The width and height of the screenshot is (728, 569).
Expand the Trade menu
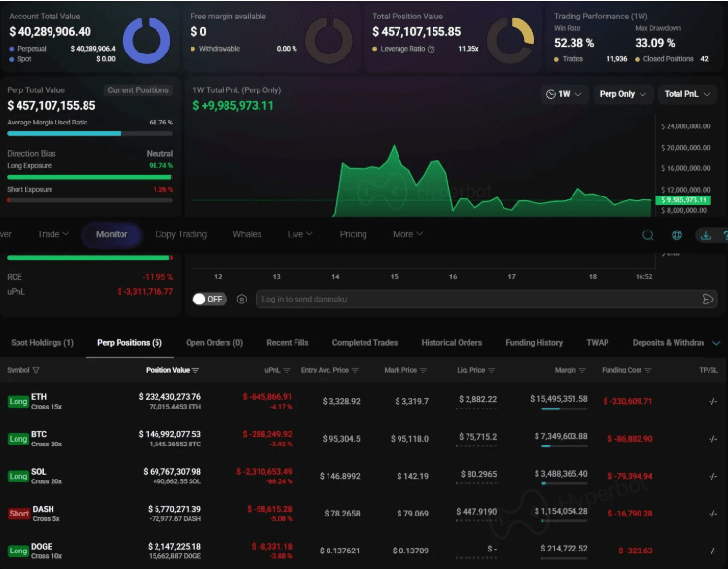[x=52, y=234]
